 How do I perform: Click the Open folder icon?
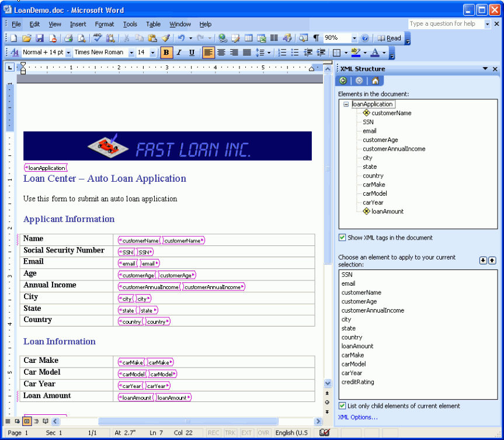[26, 39]
